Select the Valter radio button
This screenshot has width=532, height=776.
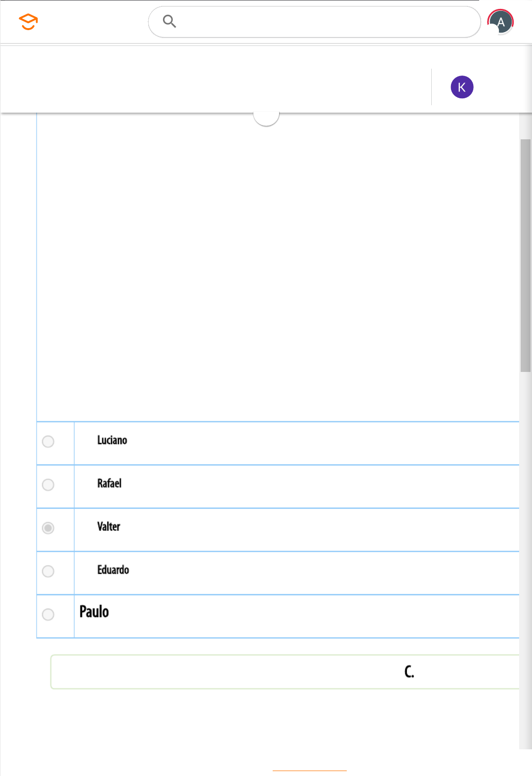pos(48,528)
